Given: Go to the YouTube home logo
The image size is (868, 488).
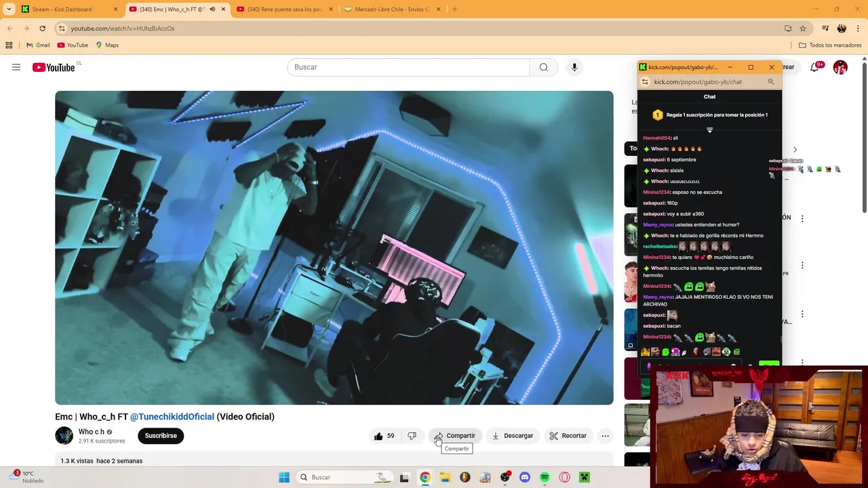Looking at the screenshot, I should click(x=54, y=67).
